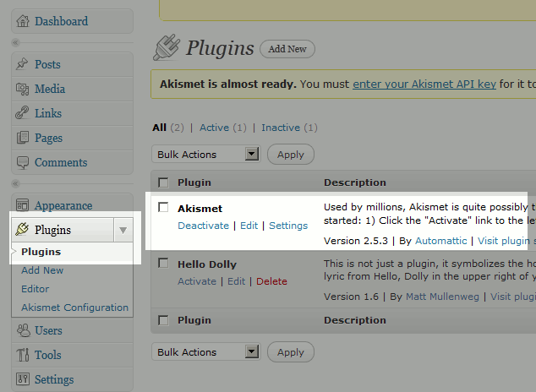The width and height of the screenshot is (536, 392).
Task: Open the top Bulk Actions dropdown
Action: [205, 155]
